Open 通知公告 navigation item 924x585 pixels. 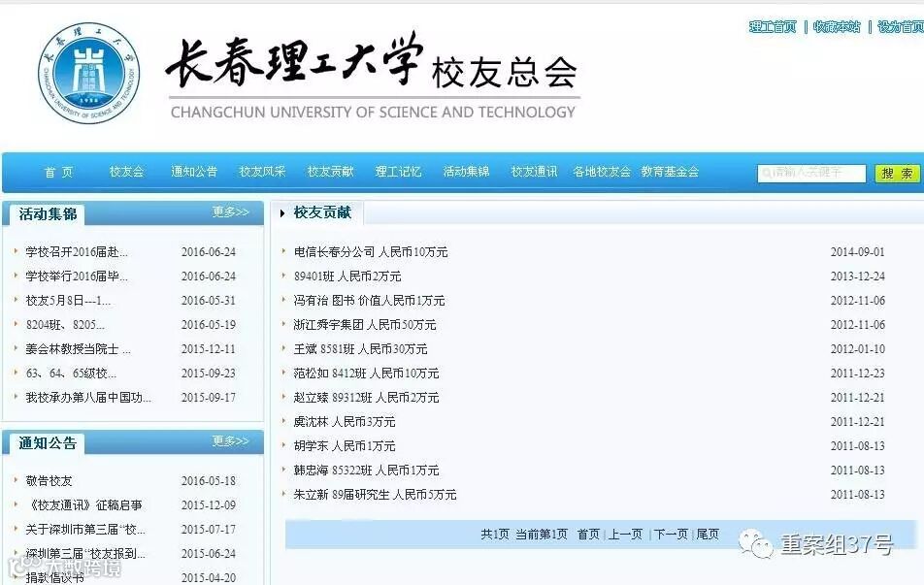(194, 172)
